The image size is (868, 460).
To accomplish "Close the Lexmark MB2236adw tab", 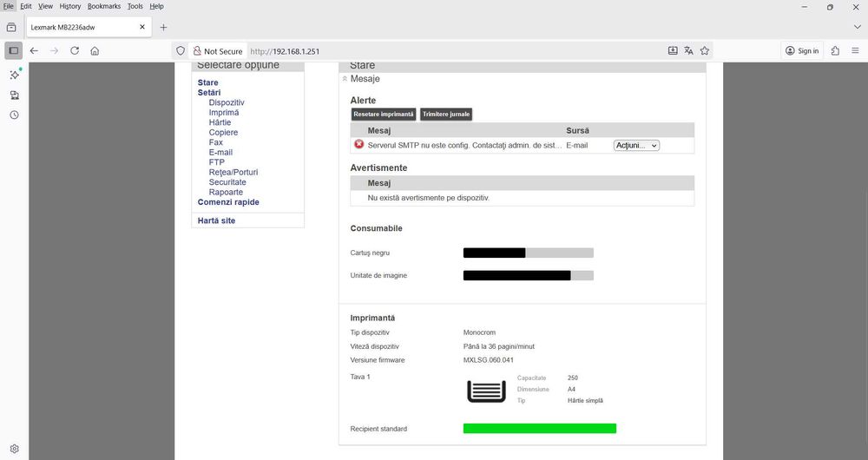I will pos(142,27).
